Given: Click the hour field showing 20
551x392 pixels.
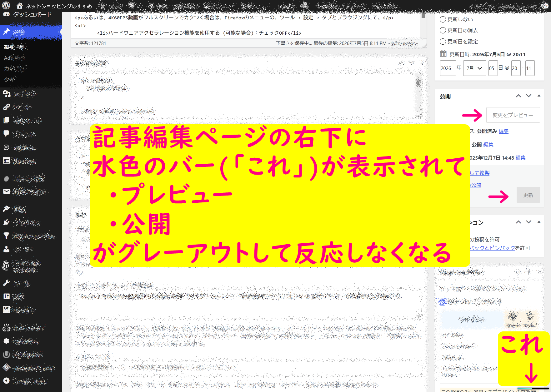Looking at the screenshot, I should click(516, 68).
